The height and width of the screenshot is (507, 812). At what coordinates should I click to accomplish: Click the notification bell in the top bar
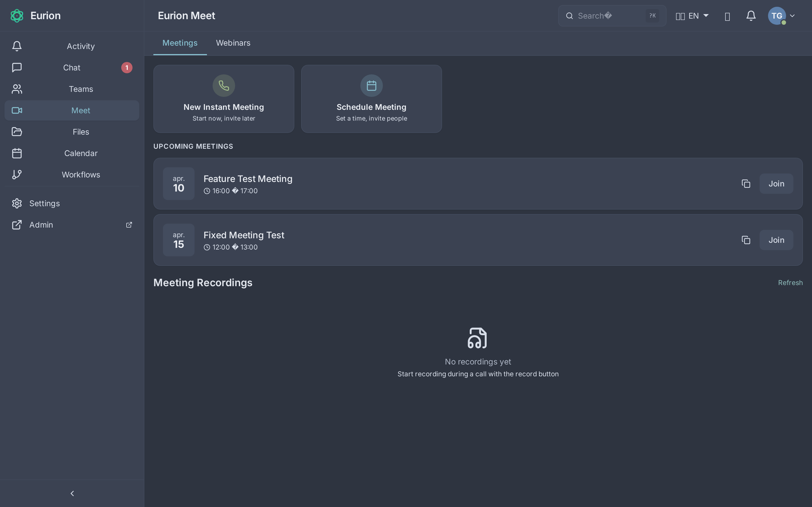point(751,15)
